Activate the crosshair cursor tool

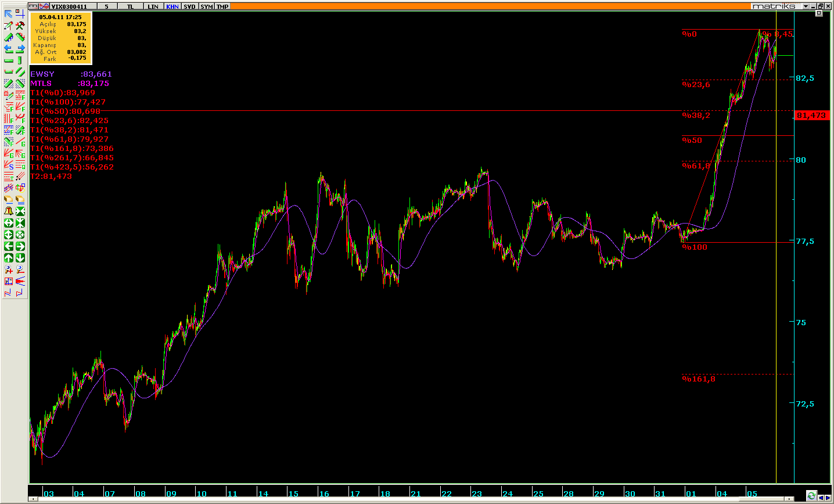pyautogui.click(x=20, y=14)
